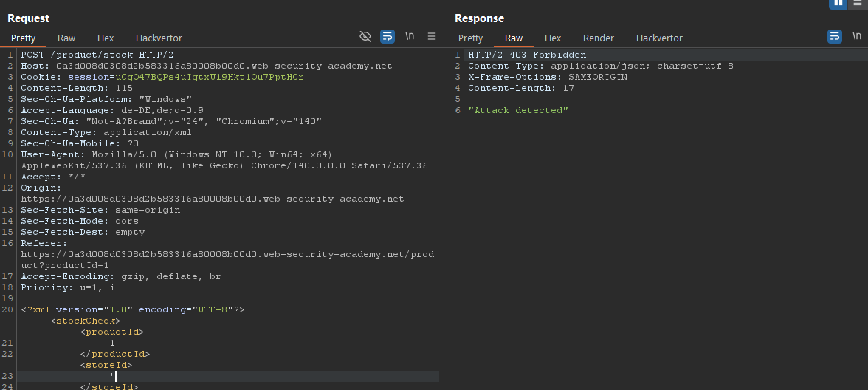The image size is (868, 390).
Task: Show non-printable characters (\n) in Response
Action: 857,36
